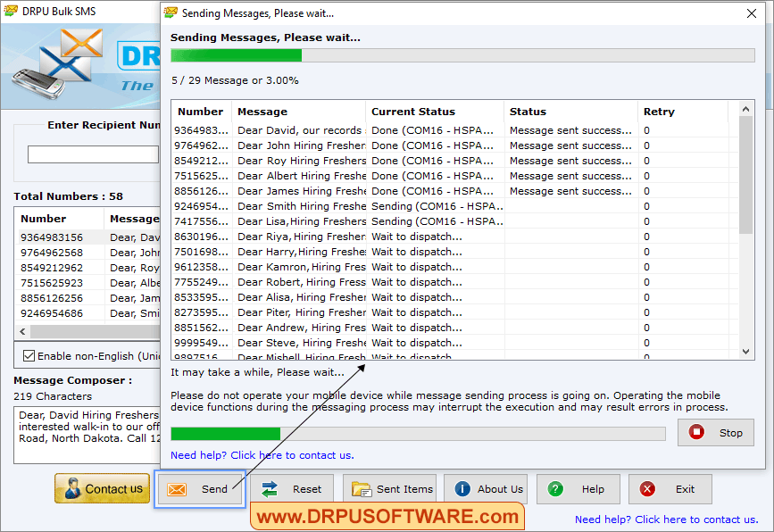Image resolution: width=774 pixels, height=532 pixels.
Task: Select the 'Dear Steve, Hiring Freshe' message cell
Action: pyautogui.click(x=300, y=343)
